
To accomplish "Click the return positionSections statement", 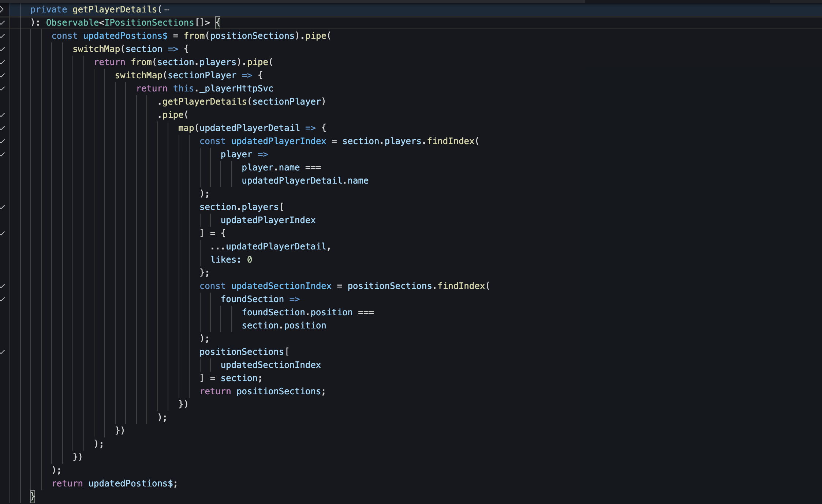I will (262, 391).
